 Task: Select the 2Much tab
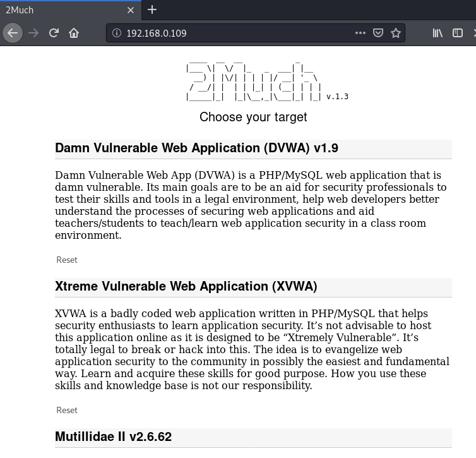tap(71, 10)
